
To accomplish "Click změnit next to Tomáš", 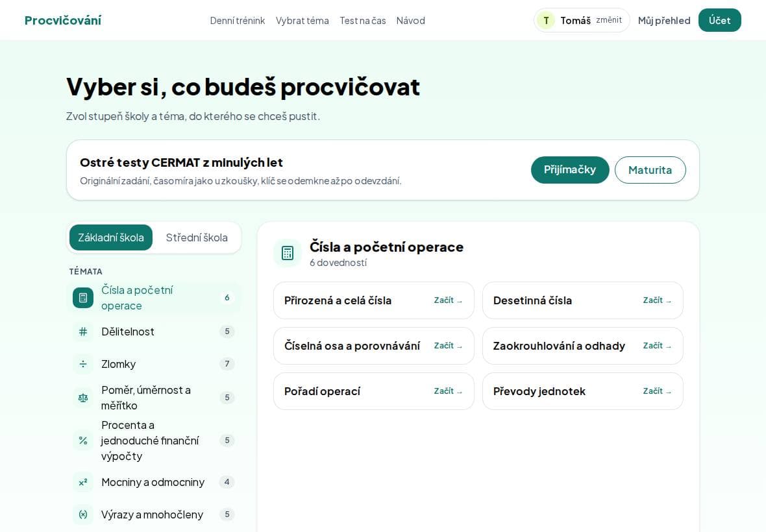I will point(609,20).
